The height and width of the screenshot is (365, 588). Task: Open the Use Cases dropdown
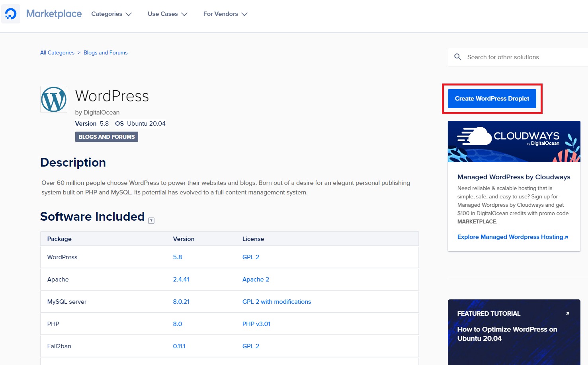coord(167,14)
